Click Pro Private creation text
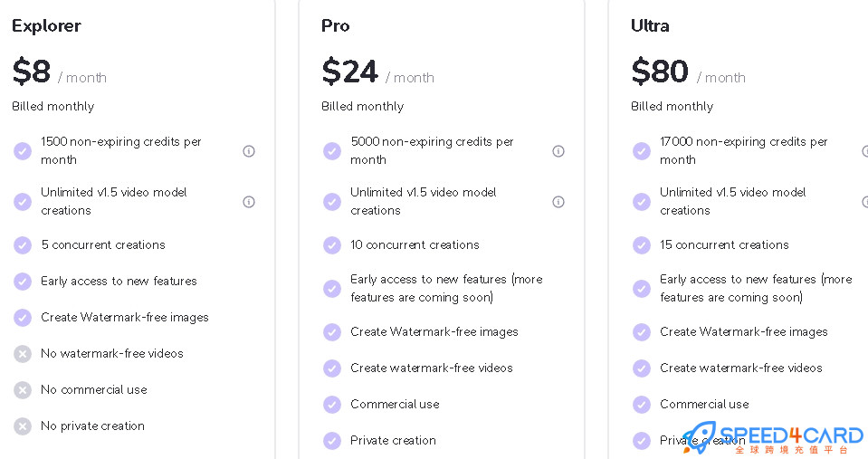Screen dimensions: 868x459 pos(393,441)
